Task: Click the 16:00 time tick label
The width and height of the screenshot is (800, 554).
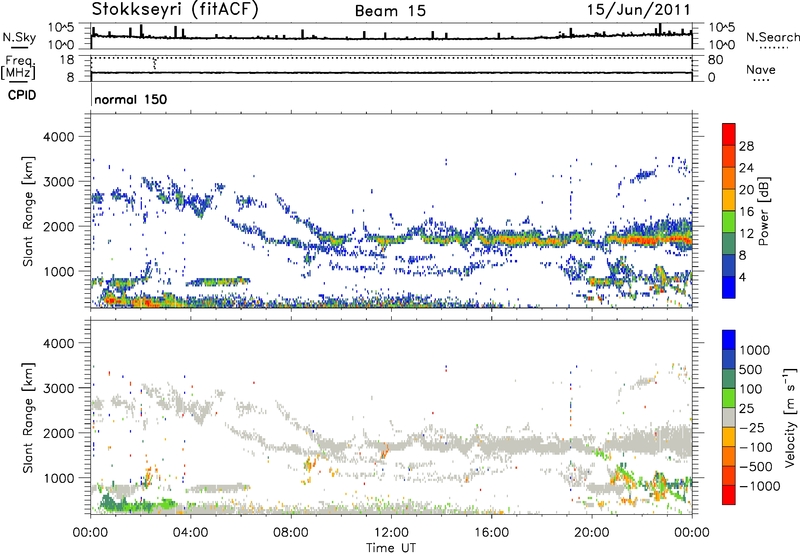Action: click(491, 533)
